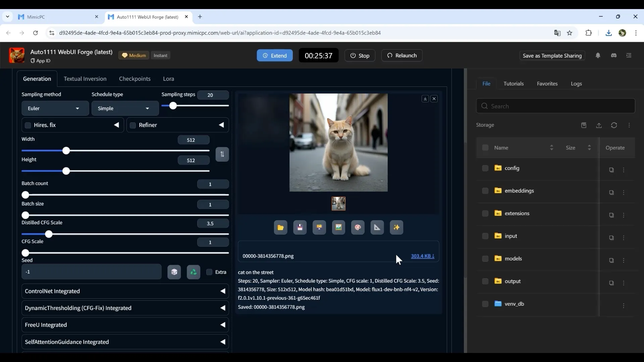The height and width of the screenshot is (362, 644).
Task: Reuse last seed with recycle icon
Action: click(x=194, y=272)
